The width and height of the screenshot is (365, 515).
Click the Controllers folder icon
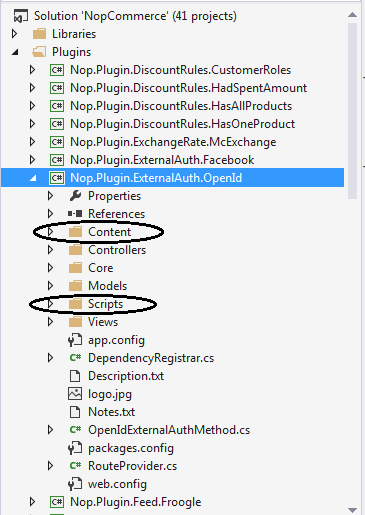[75, 250]
